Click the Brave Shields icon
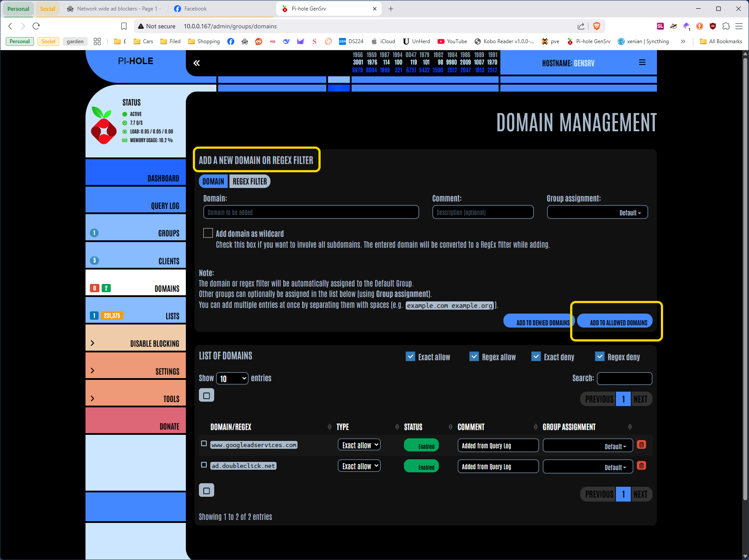The height and width of the screenshot is (560, 749). [x=597, y=26]
